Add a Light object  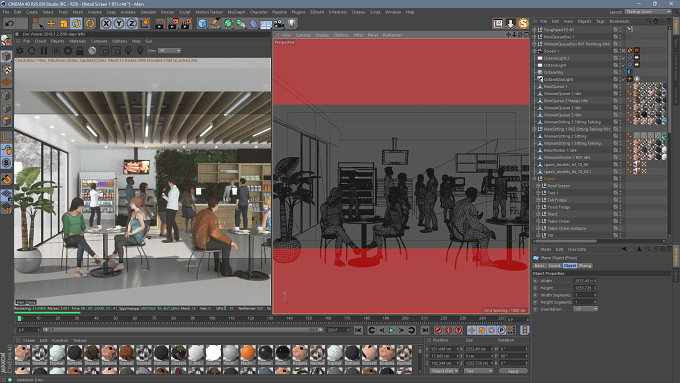pos(292,23)
